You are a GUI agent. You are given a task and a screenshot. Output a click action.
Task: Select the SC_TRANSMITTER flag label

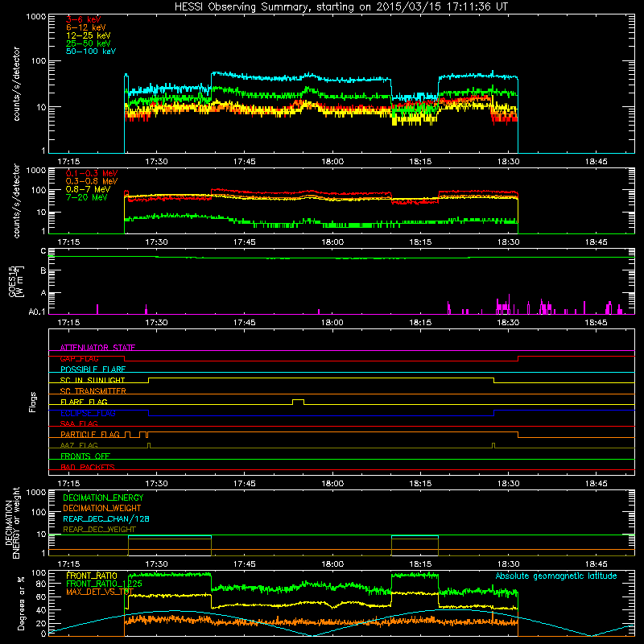(93, 391)
